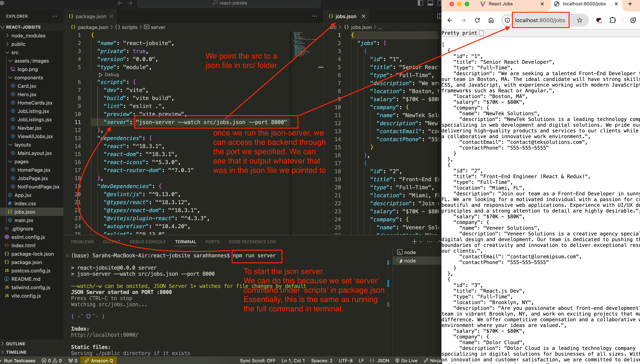Viewport: 640px width, 364px height.
Task: Click Amazon Q status bar item
Action: 99,361
